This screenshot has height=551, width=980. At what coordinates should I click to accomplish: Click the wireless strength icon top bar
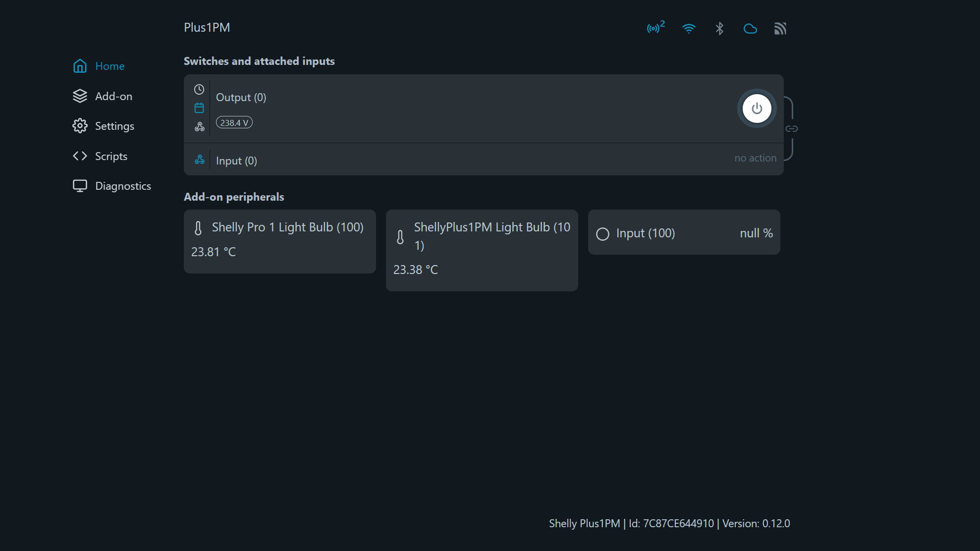[688, 28]
